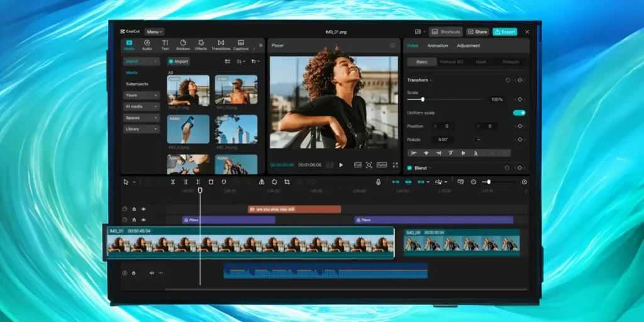Switch to the Adjustment tab
This screenshot has width=644, height=322.
pos(468,45)
